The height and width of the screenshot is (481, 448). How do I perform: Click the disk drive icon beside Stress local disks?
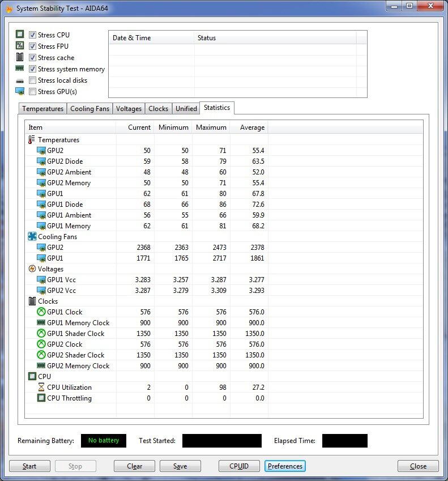[20, 81]
